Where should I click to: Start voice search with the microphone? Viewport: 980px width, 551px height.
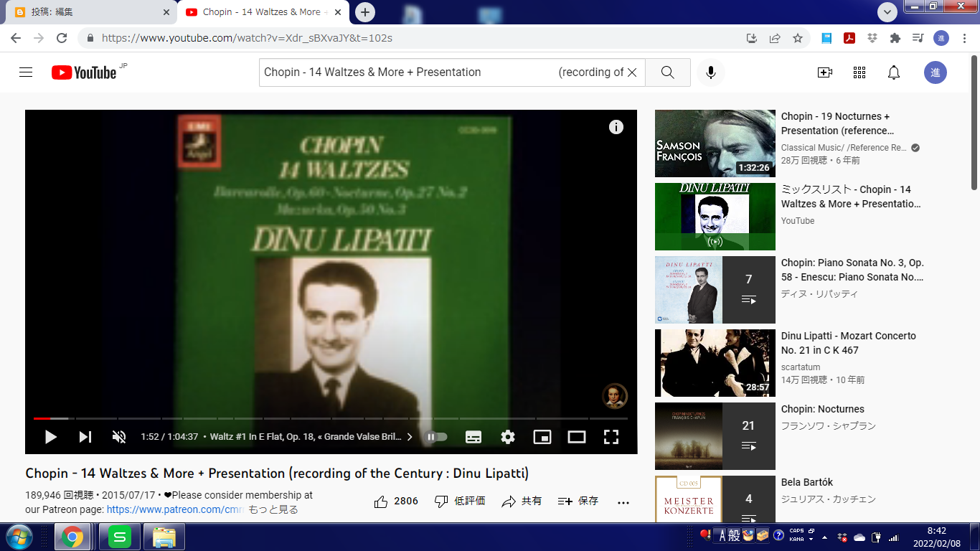(x=711, y=72)
